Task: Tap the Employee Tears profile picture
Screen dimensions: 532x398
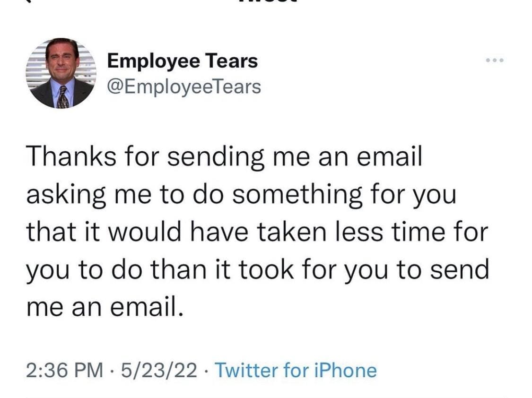Action: point(61,73)
